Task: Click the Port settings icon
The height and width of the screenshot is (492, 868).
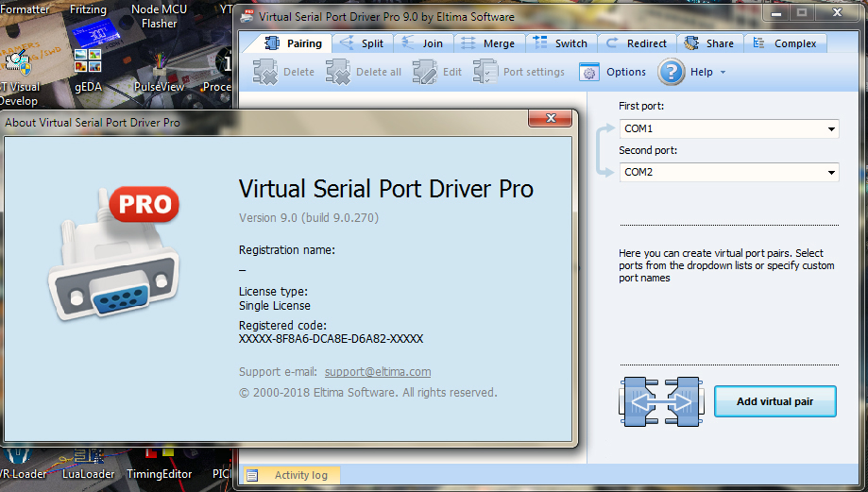Action: tap(485, 72)
